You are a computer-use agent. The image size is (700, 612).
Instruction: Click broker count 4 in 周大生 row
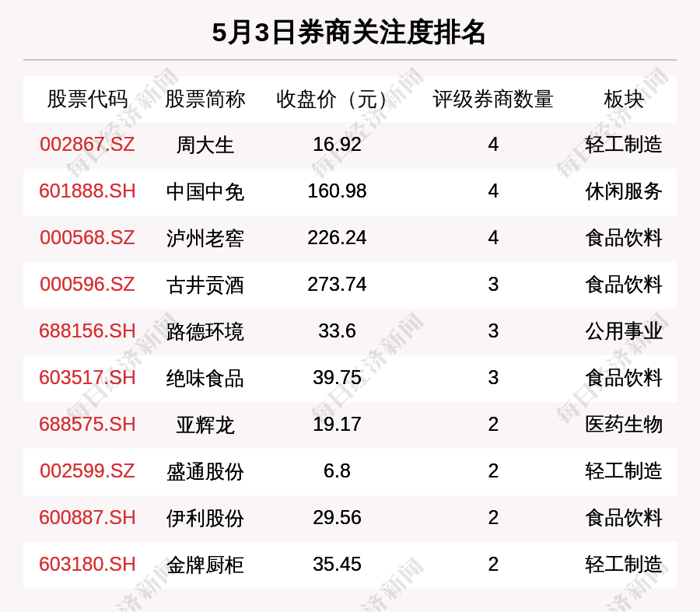493,145
